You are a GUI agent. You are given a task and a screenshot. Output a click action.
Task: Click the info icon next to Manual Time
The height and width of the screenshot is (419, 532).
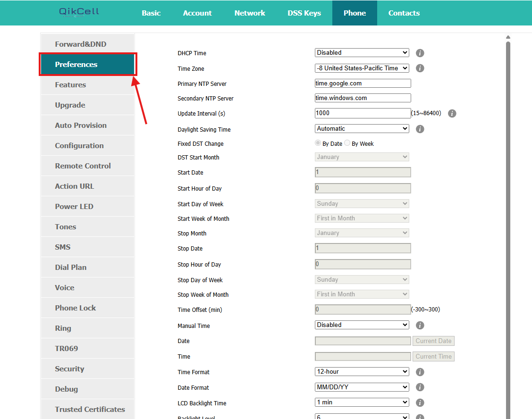point(420,325)
